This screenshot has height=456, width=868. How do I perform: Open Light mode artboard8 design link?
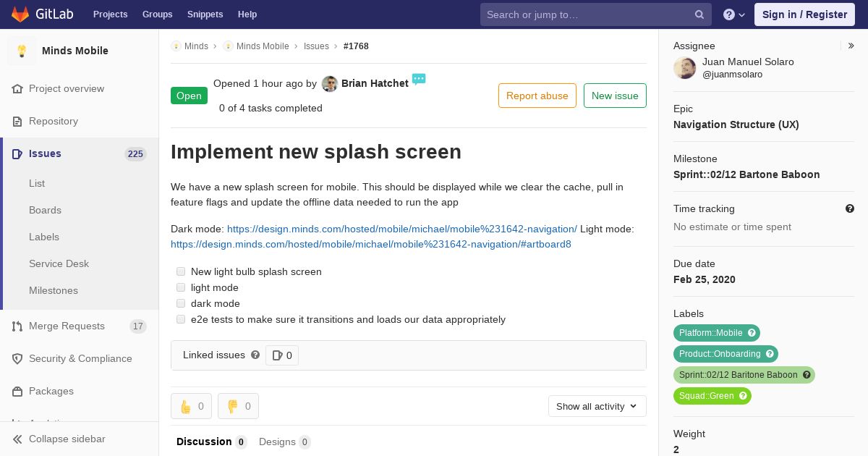(x=371, y=244)
